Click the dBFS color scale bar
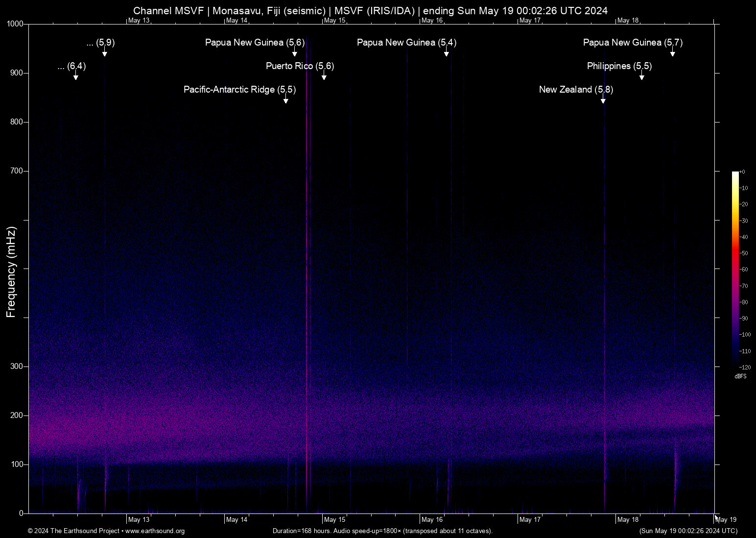Screen dimensions: 756x538 coord(735,269)
